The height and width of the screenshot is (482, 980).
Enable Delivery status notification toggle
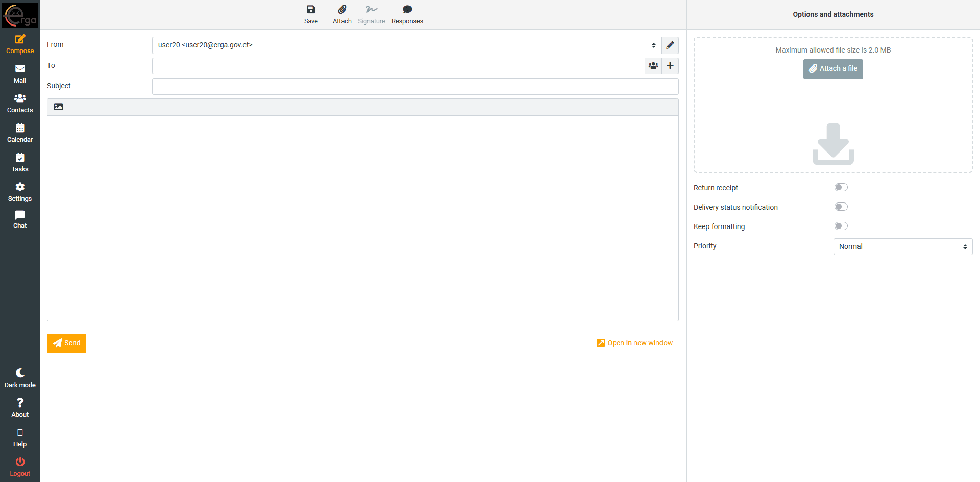click(x=841, y=207)
